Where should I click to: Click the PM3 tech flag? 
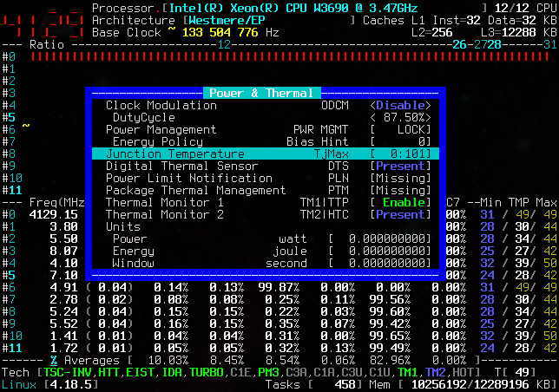[268, 372]
